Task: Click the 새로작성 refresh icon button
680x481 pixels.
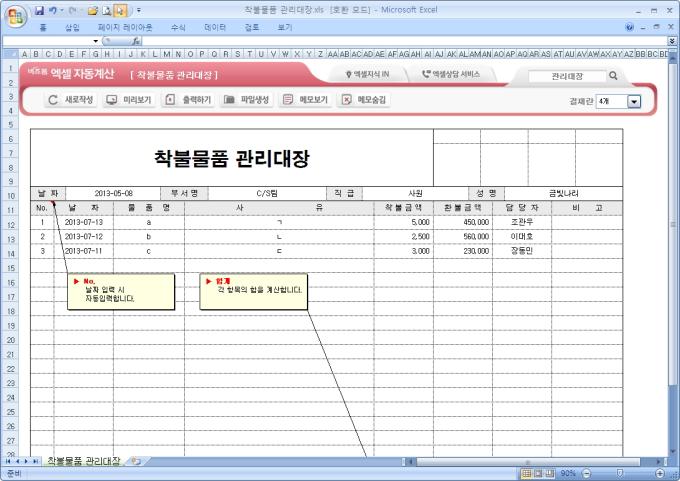Action: tap(70, 100)
